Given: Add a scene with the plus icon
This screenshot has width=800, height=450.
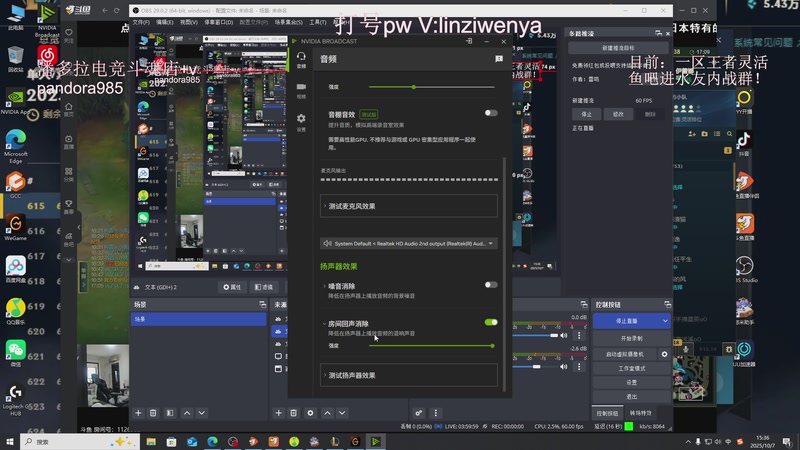Looking at the screenshot, I should click(x=138, y=413).
